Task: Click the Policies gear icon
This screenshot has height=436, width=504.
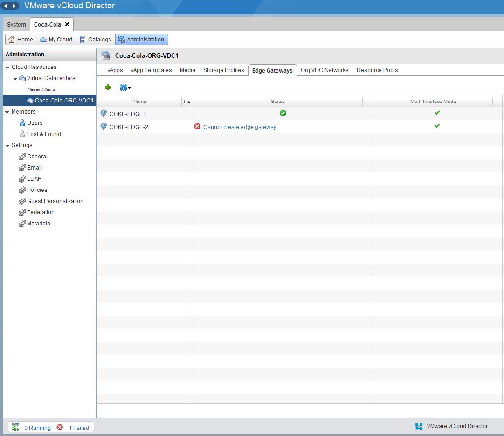Action: (22, 190)
